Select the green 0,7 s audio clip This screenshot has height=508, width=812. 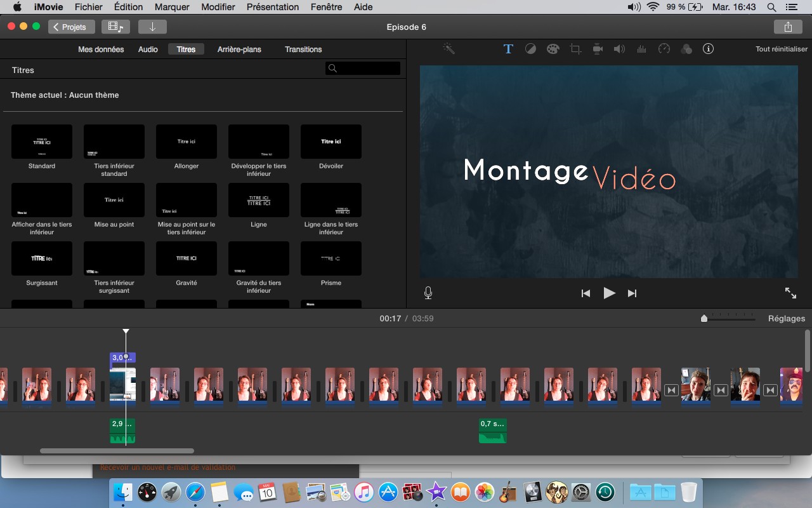[x=493, y=431]
